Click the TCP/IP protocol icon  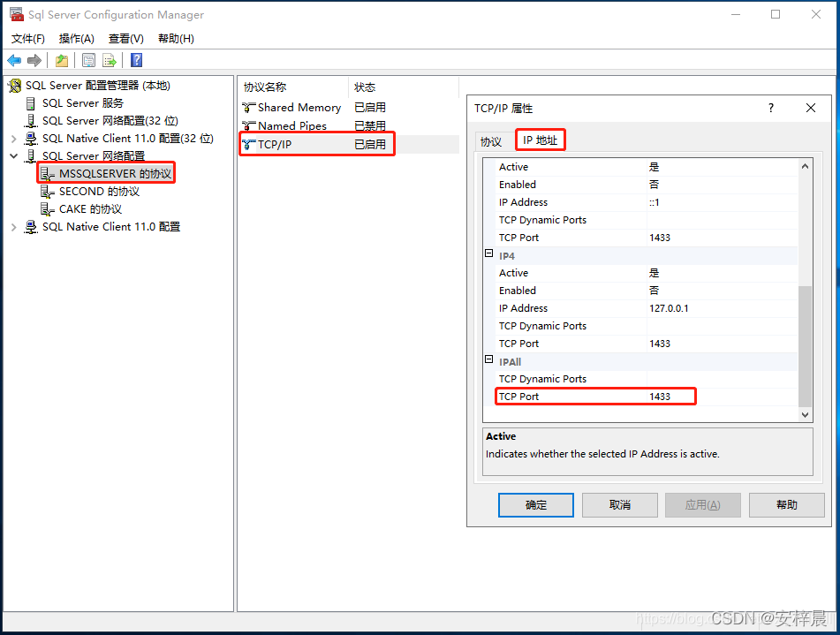(248, 145)
